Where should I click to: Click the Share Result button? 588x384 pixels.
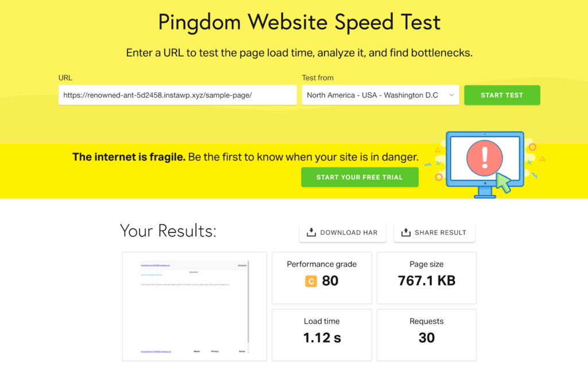[x=434, y=232]
